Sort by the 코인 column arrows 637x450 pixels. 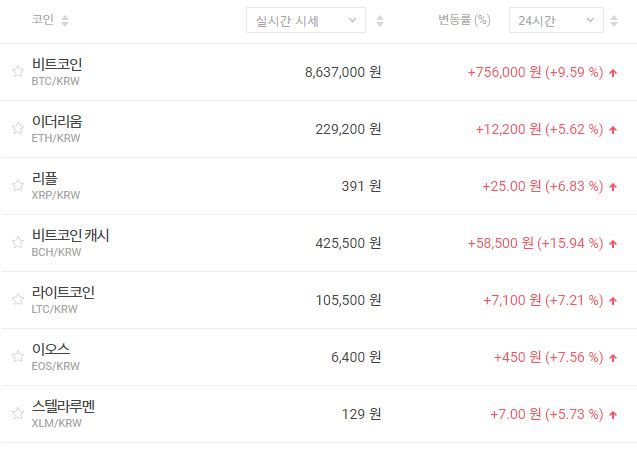[x=65, y=20]
